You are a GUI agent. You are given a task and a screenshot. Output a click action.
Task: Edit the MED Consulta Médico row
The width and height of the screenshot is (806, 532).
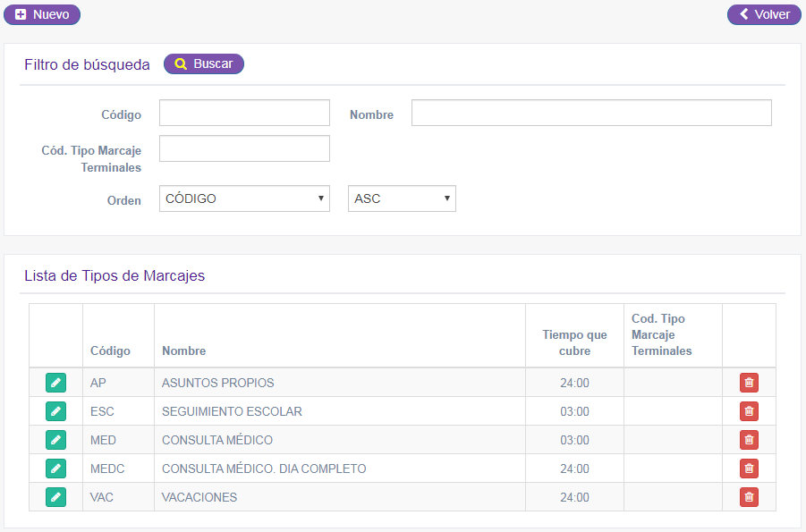click(x=55, y=440)
